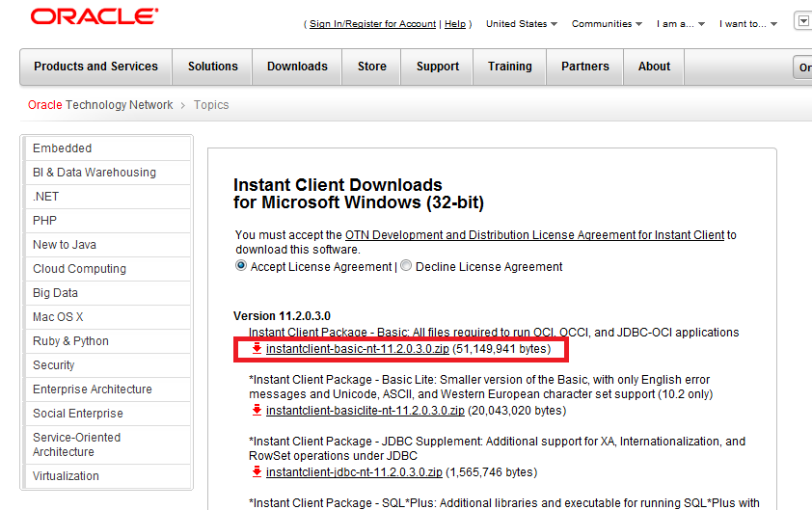Download instantclient-basic-nt-11.2.0.3.0.zip

click(358, 349)
